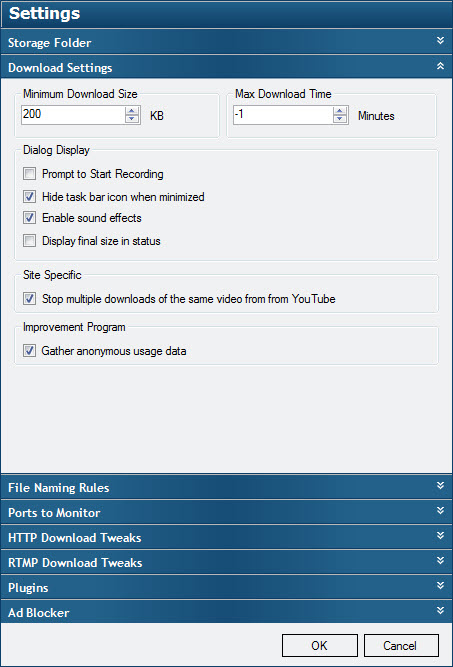Image resolution: width=453 pixels, height=667 pixels.
Task: Open the HTTP Download Tweaks header
Action: pos(226,537)
